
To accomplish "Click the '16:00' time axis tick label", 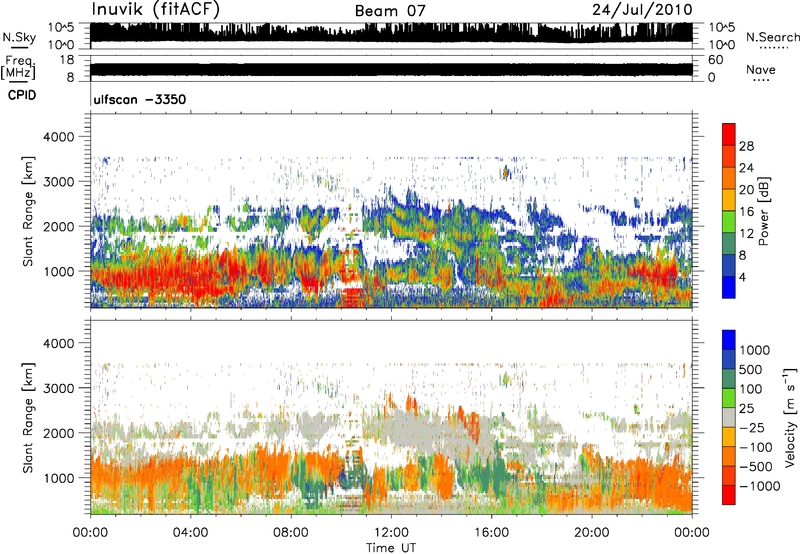I will tap(491, 533).
